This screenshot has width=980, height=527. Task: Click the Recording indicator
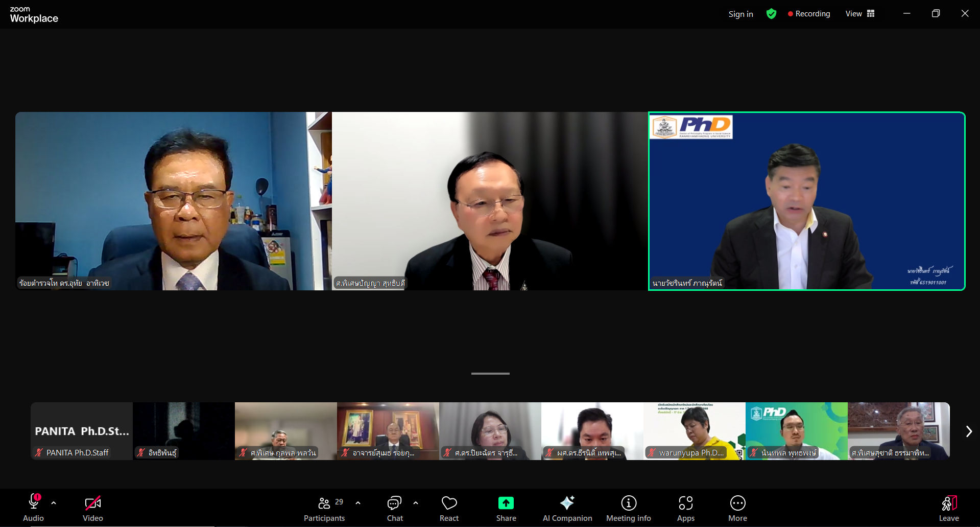[809, 14]
